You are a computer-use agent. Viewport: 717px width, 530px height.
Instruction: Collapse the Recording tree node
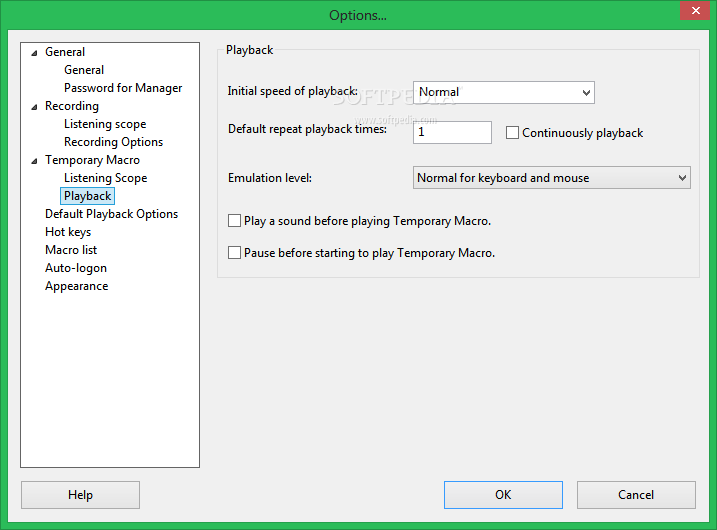tap(35, 106)
